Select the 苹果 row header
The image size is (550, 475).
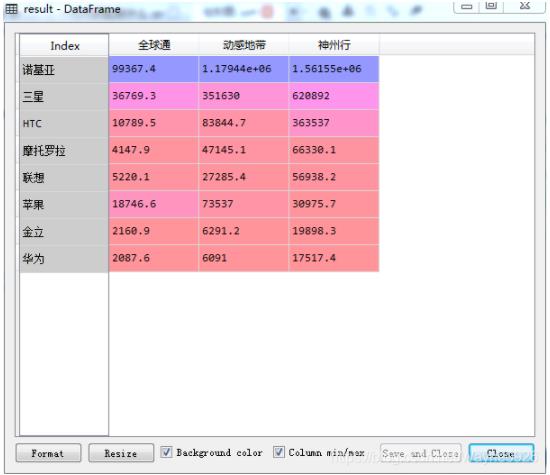pyautogui.click(x=64, y=205)
